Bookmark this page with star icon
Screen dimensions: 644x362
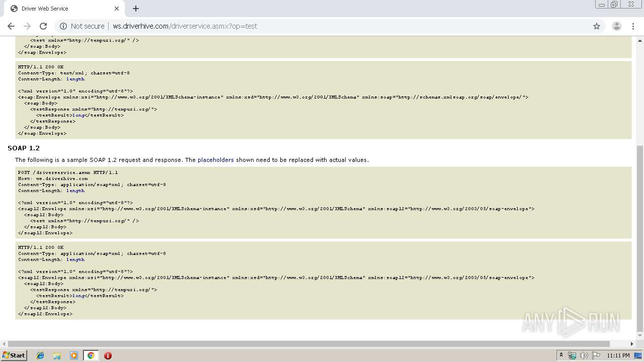tap(597, 26)
